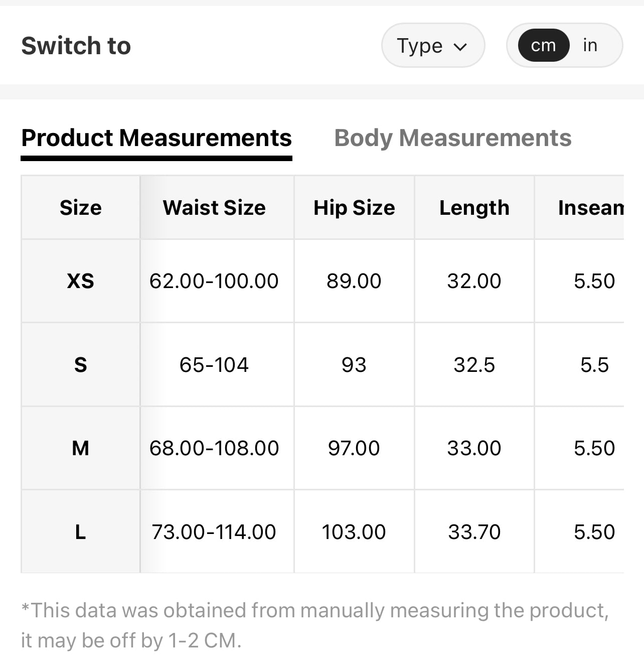Select the XS size row label
Image resolution: width=644 pixels, height=665 pixels.
[81, 281]
